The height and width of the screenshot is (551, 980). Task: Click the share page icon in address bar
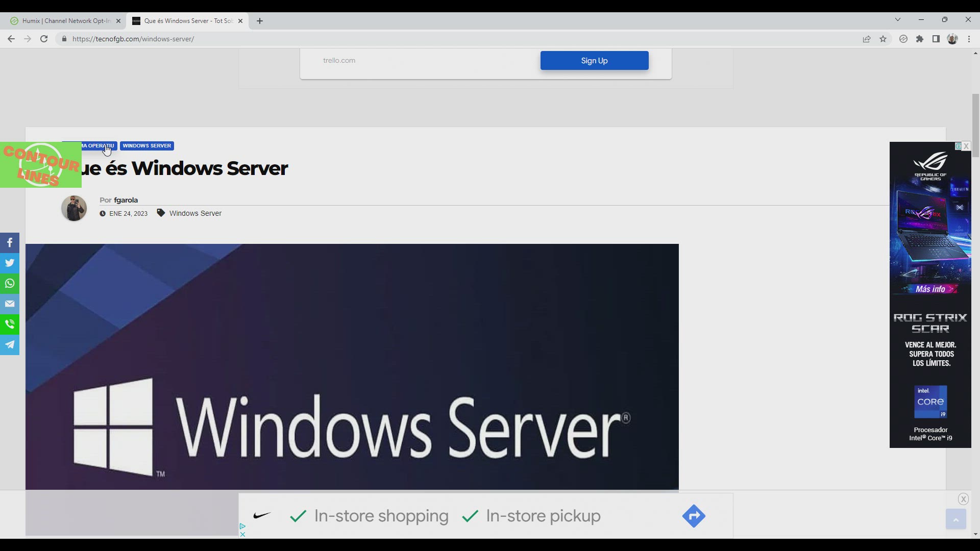click(867, 39)
